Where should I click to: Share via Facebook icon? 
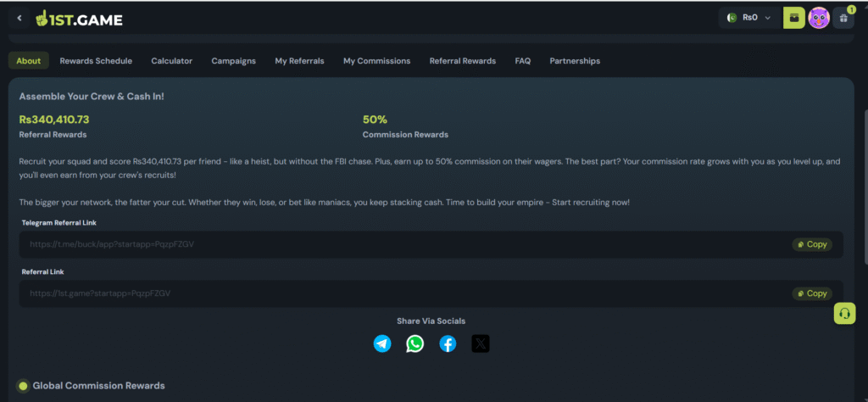click(x=448, y=343)
